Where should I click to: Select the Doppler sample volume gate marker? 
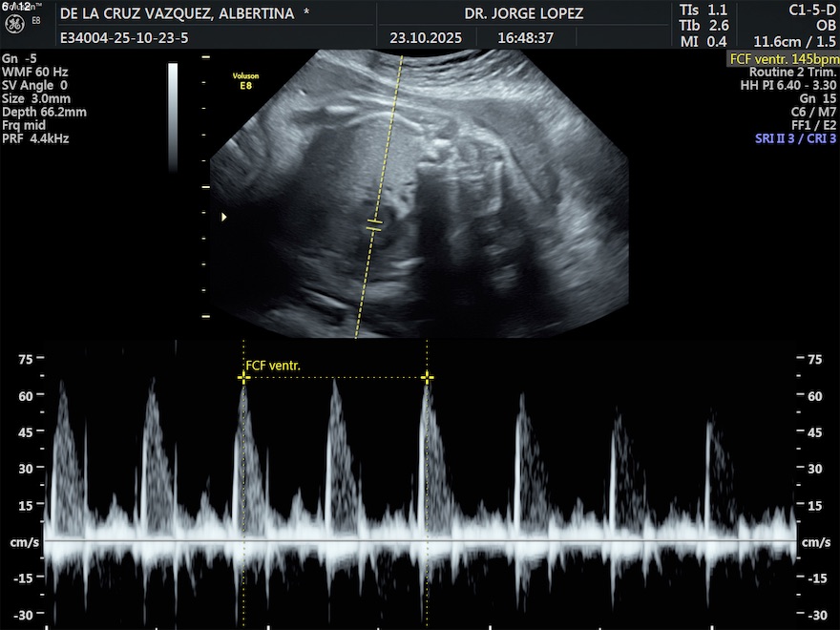(374, 225)
